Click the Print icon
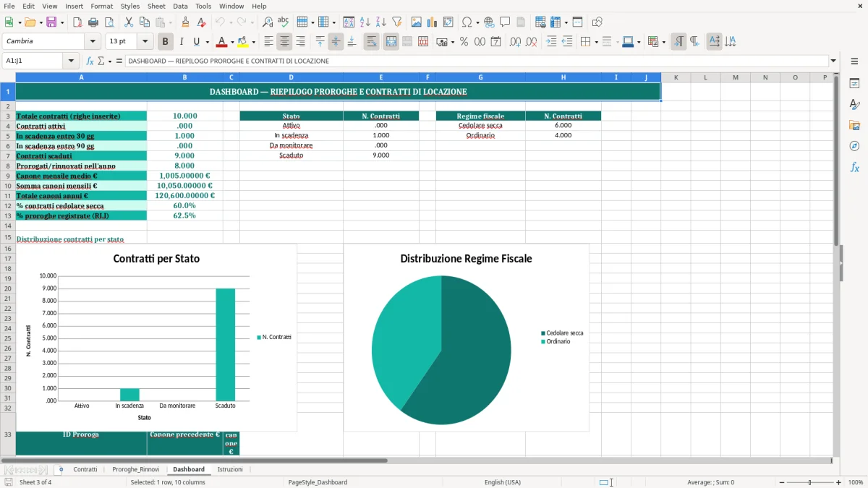 tap(93, 22)
